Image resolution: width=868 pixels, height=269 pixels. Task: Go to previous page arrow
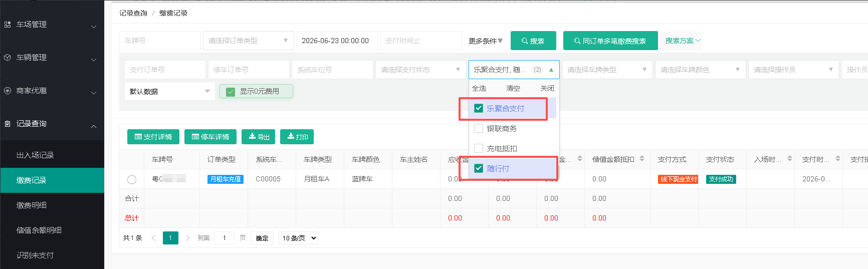click(153, 238)
